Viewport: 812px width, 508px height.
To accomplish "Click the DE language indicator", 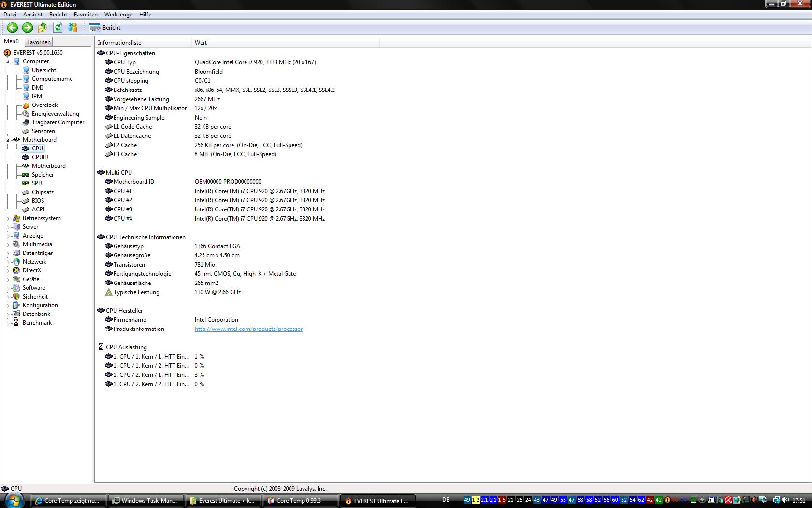I will click(446, 500).
